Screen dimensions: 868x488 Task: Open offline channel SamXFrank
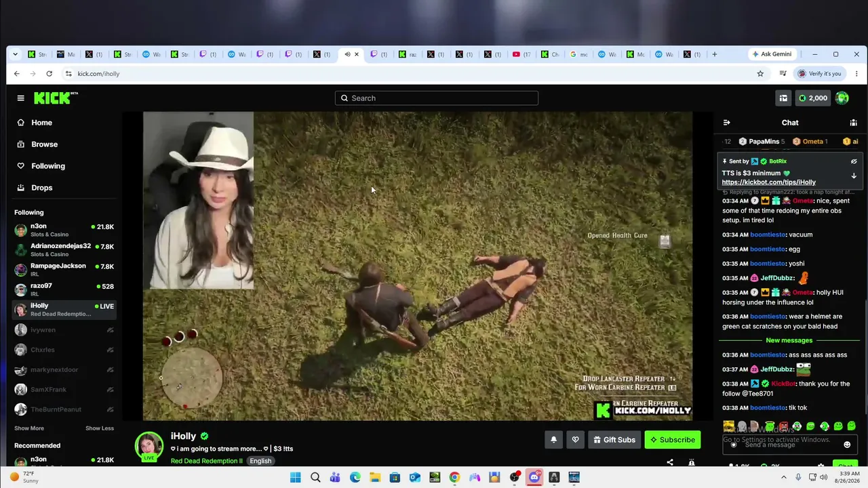(x=64, y=390)
